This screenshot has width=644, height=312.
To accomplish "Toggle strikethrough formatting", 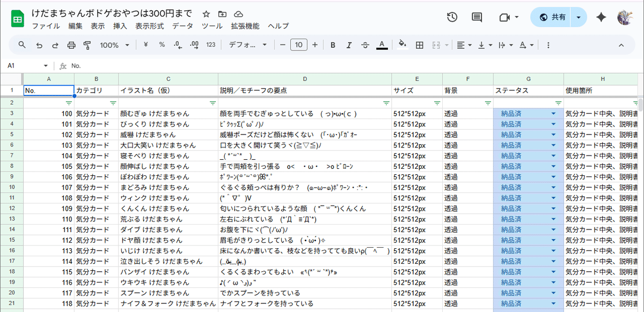I will [x=365, y=45].
